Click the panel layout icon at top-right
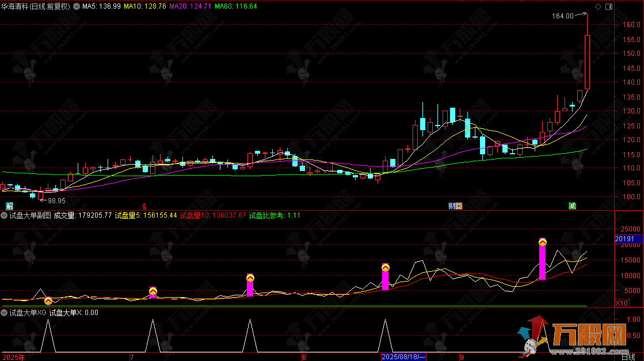Image resolution: width=644 pixels, height=361 pixels. pos(609,6)
